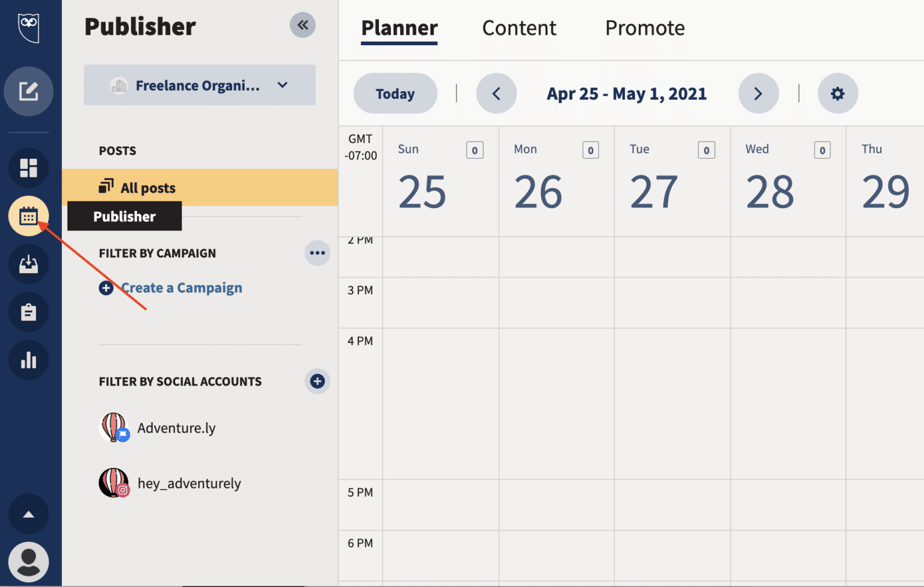924x587 pixels.
Task: Open the Inbox icon in sidebar
Action: pyautogui.click(x=28, y=264)
